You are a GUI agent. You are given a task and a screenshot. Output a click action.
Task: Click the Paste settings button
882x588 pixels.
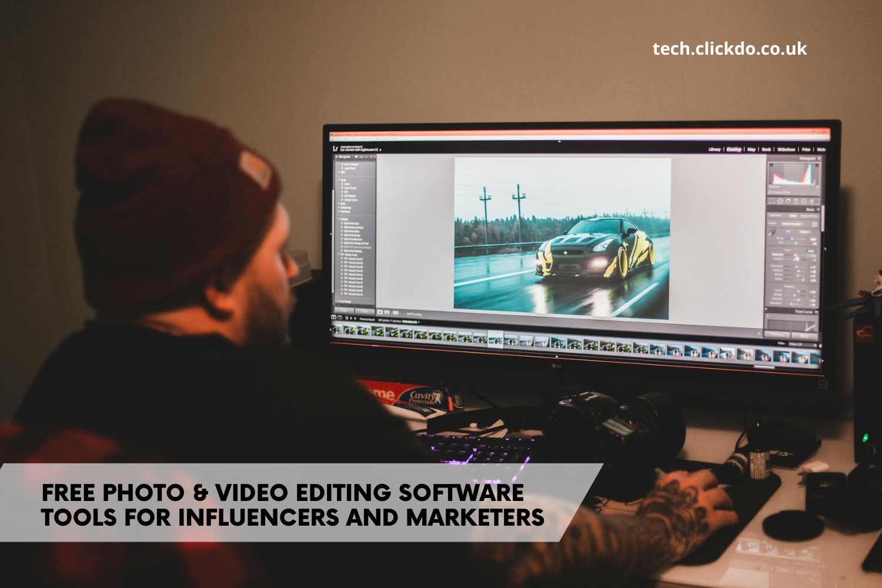pyautogui.click(x=365, y=311)
